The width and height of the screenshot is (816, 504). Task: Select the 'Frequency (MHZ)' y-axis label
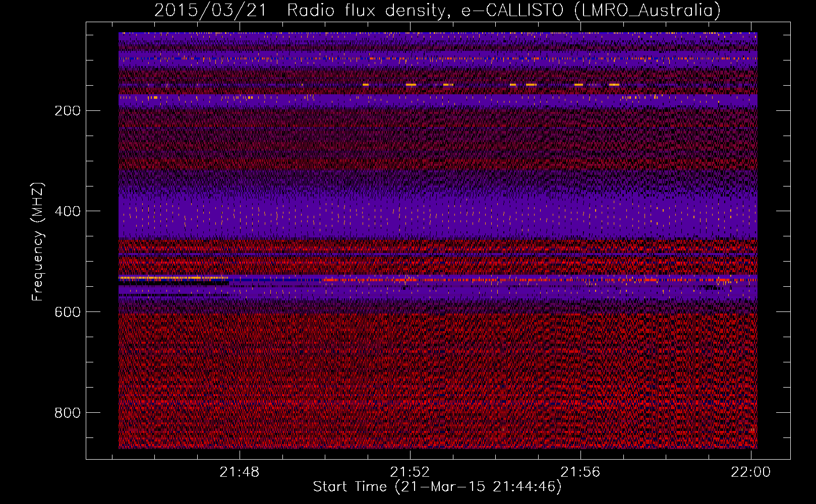tap(38, 241)
